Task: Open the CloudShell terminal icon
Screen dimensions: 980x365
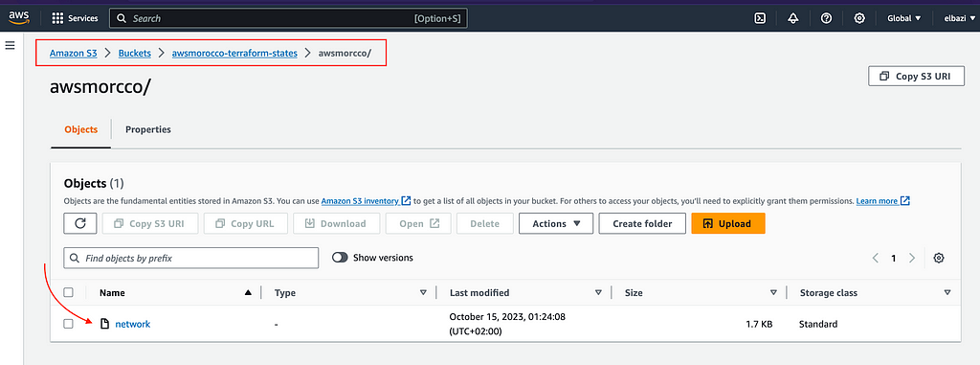Action: click(760, 18)
